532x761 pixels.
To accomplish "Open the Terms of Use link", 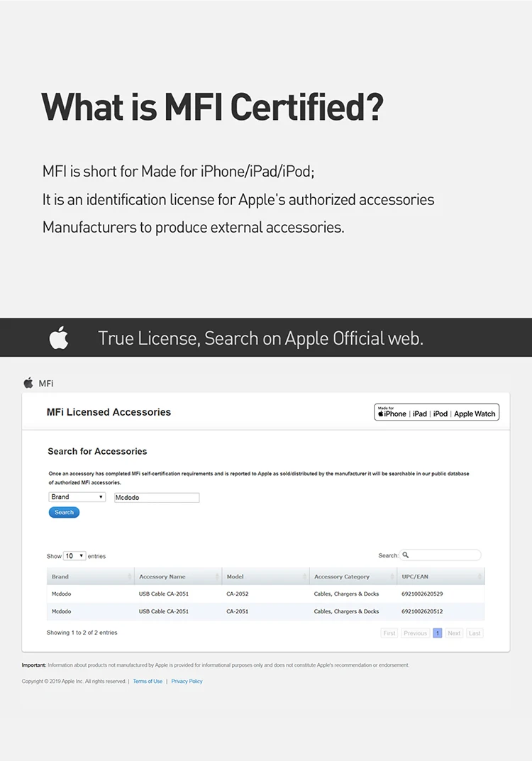I will pos(148,682).
